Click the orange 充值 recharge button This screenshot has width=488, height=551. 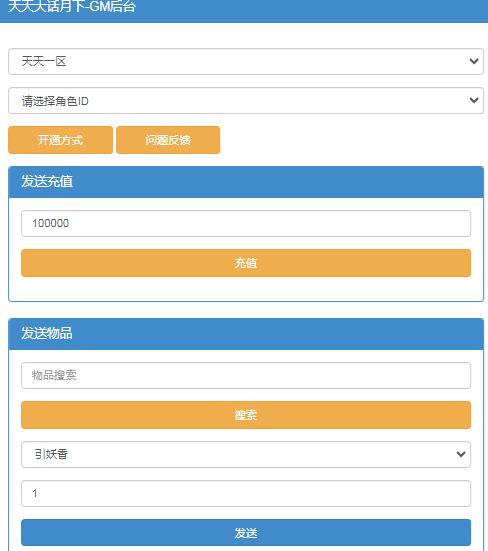246,263
